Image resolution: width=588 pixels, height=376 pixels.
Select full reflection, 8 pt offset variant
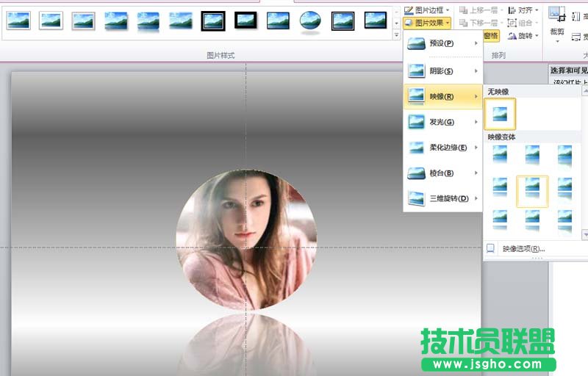click(x=564, y=221)
